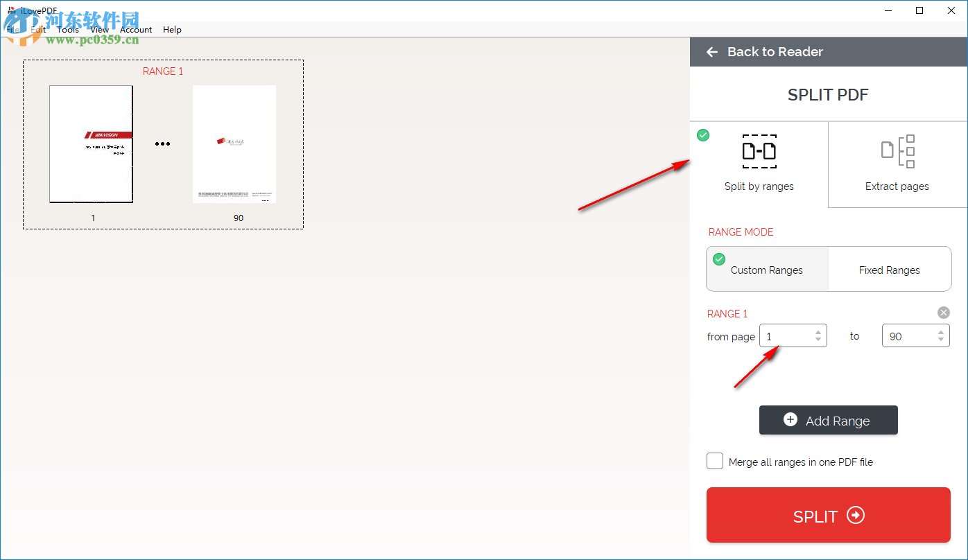Screen dimensions: 968x560
Task: Select Custom Ranges mode
Action: coord(766,270)
